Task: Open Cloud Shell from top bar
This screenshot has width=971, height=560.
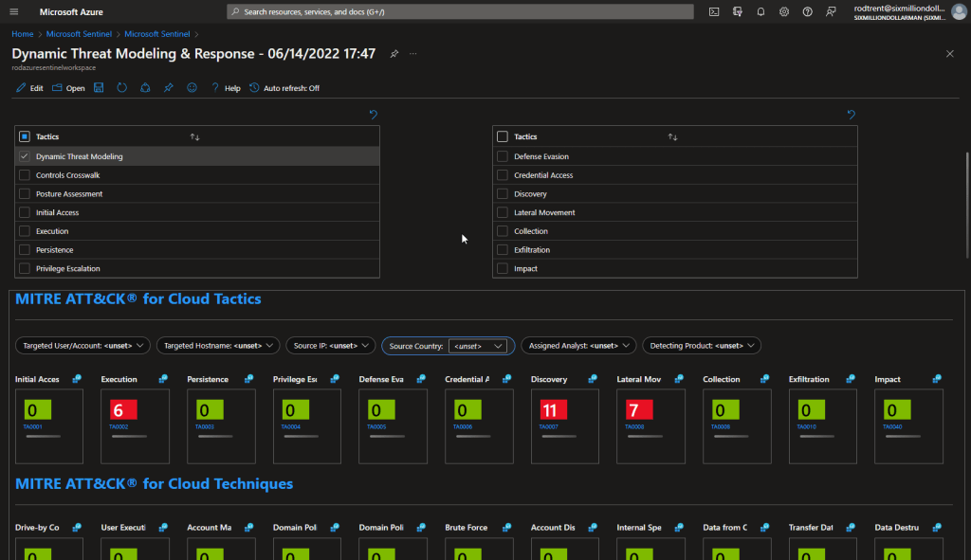Action: (714, 11)
